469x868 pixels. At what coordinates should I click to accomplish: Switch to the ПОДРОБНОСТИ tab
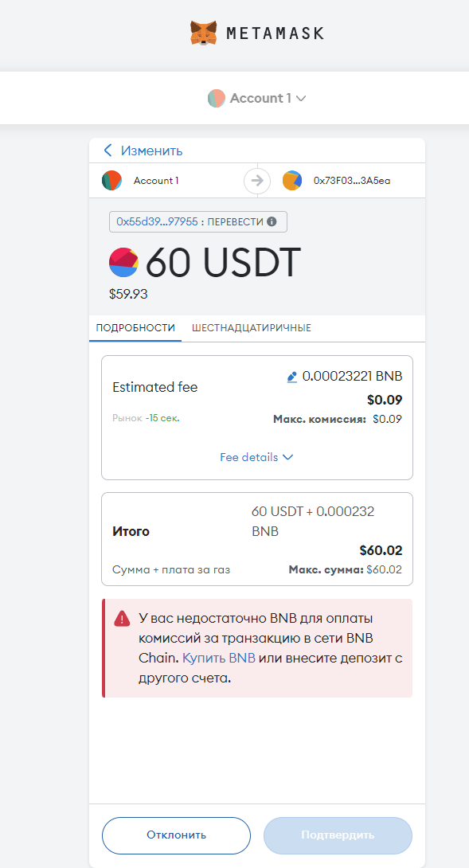click(135, 328)
